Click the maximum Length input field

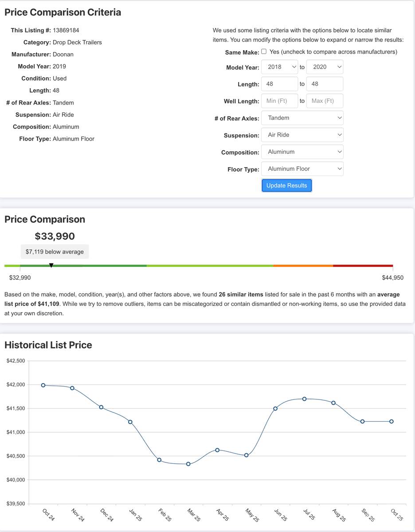(x=325, y=84)
